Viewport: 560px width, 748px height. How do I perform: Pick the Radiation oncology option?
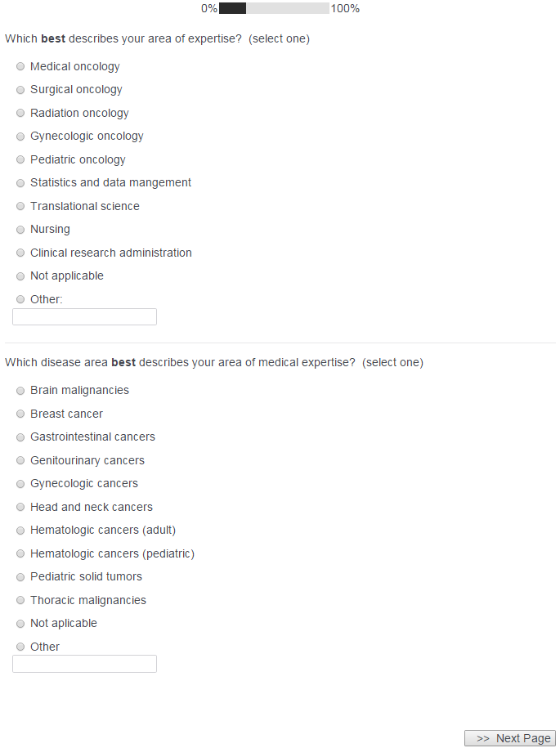[20, 114]
